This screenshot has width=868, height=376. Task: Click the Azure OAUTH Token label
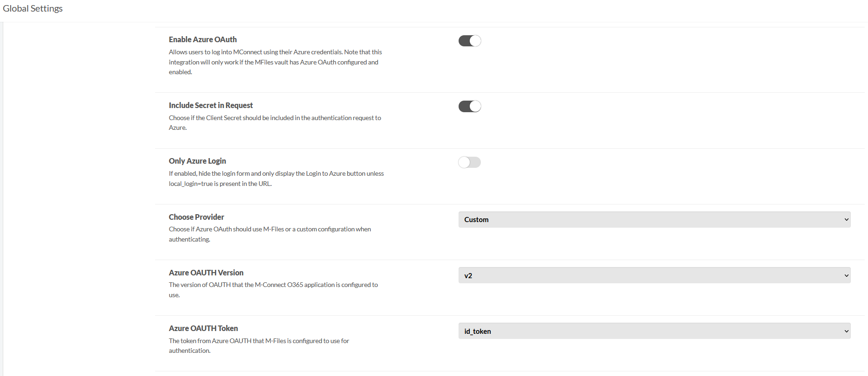click(x=203, y=328)
